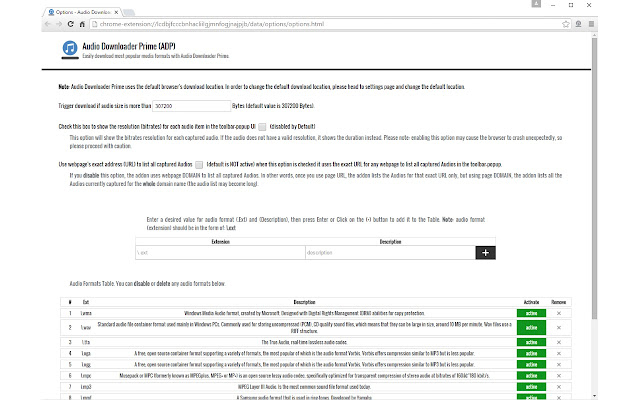Image resolution: width=640 pixels, height=400 pixels.
Task: Click the Audio Downloader extension toolbar icon
Action: (x=578, y=24)
